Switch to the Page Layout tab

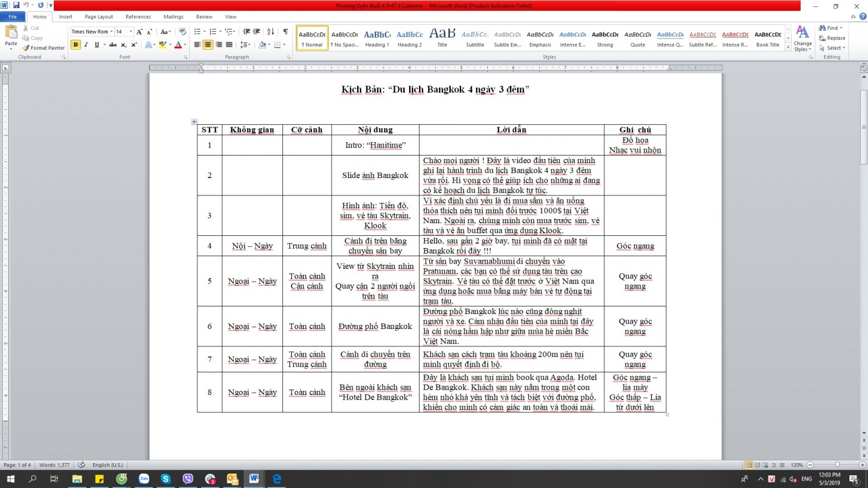point(99,17)
